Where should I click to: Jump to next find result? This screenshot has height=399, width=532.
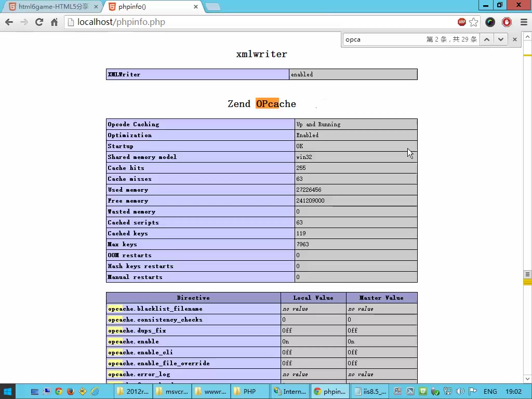click(x=500, y=39)
